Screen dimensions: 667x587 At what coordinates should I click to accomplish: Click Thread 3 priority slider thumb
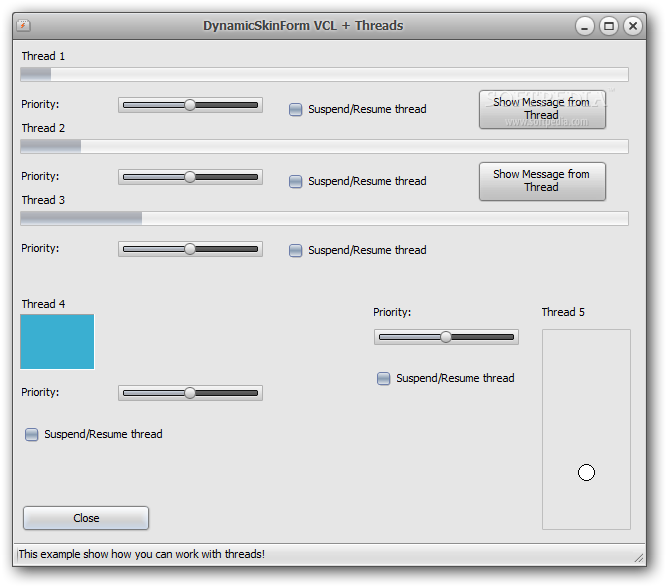tap(190, 249)
